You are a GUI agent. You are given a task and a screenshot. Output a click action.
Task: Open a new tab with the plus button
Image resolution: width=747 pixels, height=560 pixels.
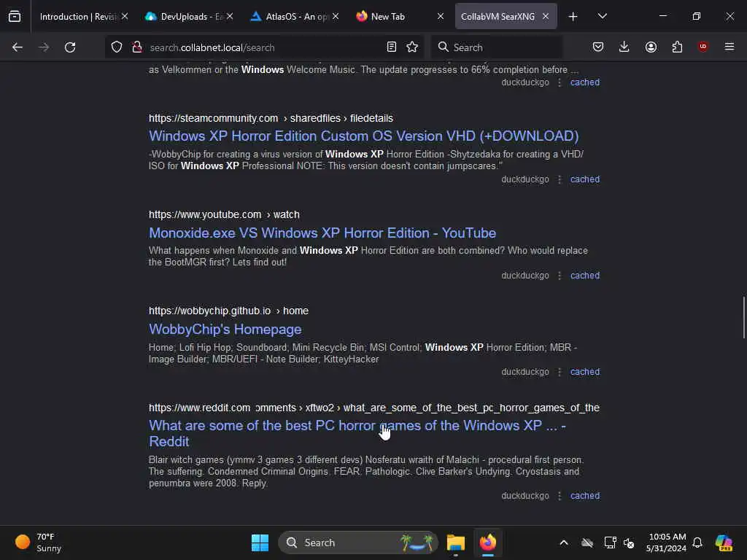(573, 17)
